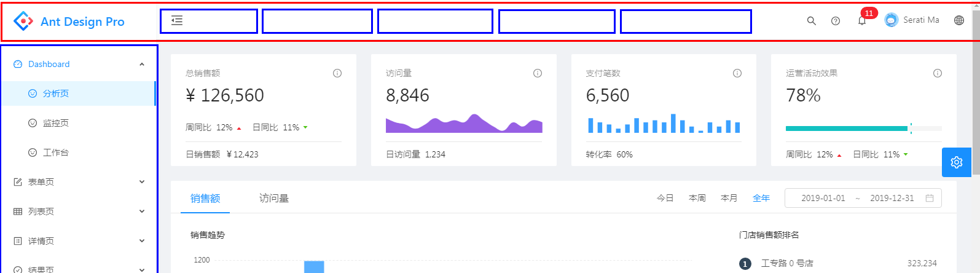Filter sales by 今日
Image resolution: width=980 pixels, height=273 pixels.
pos(665,198)
